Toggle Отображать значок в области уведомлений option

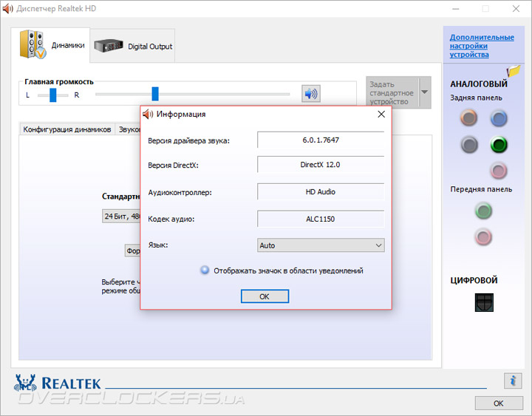205,270
